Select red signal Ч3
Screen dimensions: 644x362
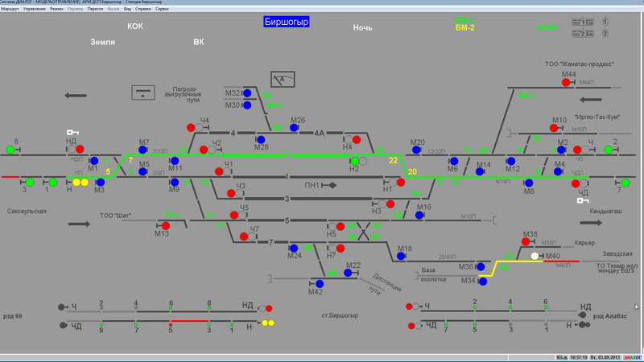[x=232, y=193]
